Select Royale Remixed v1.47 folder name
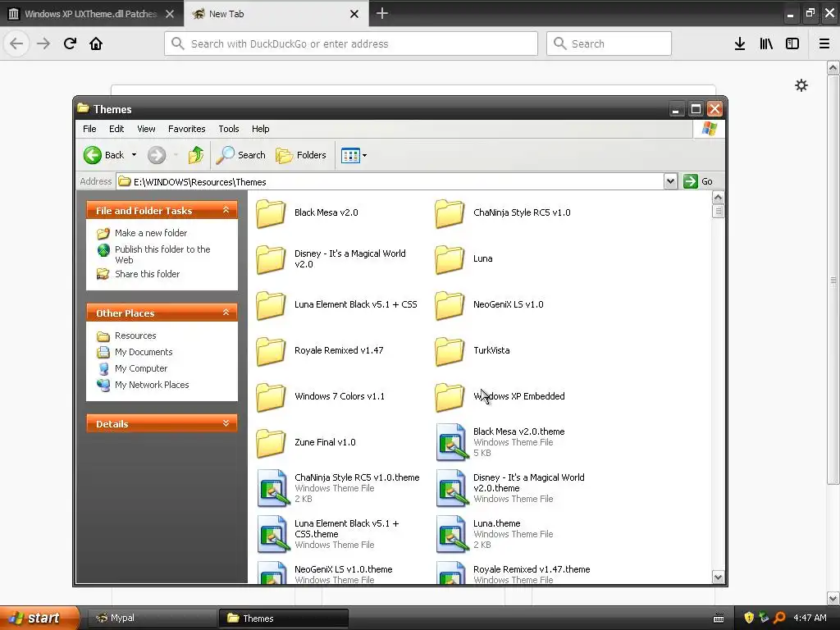The height and width of the screenshot is (630, 840). (339, 350)
